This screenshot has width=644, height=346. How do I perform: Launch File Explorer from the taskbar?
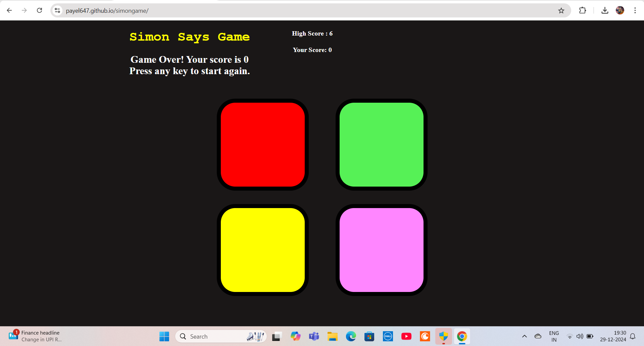(x=332, y=336)
